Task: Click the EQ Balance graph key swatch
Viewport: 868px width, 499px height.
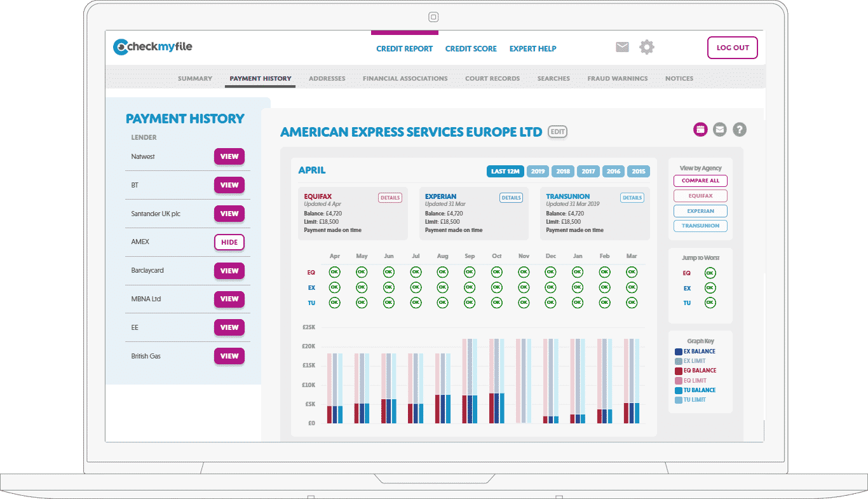Action: pos(678,371)
